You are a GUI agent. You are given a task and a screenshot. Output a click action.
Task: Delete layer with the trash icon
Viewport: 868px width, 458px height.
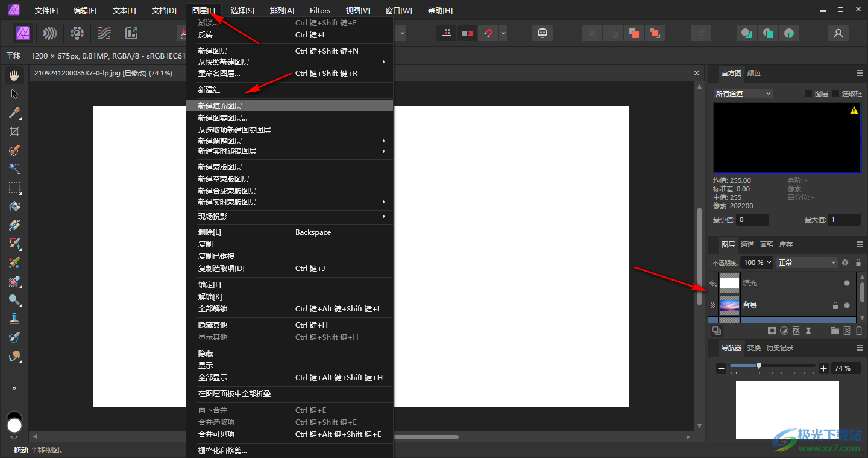point(859,331)
